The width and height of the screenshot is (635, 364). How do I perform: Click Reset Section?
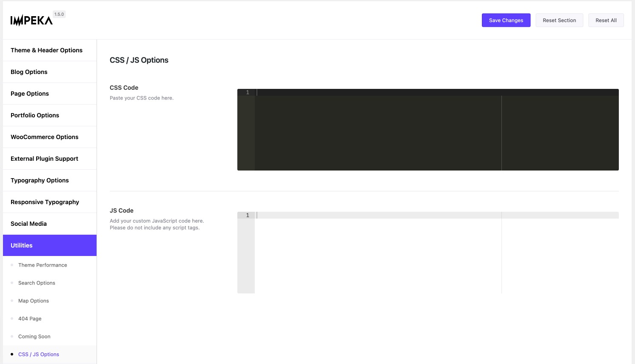pyautogui.click(x=559, y=20)
